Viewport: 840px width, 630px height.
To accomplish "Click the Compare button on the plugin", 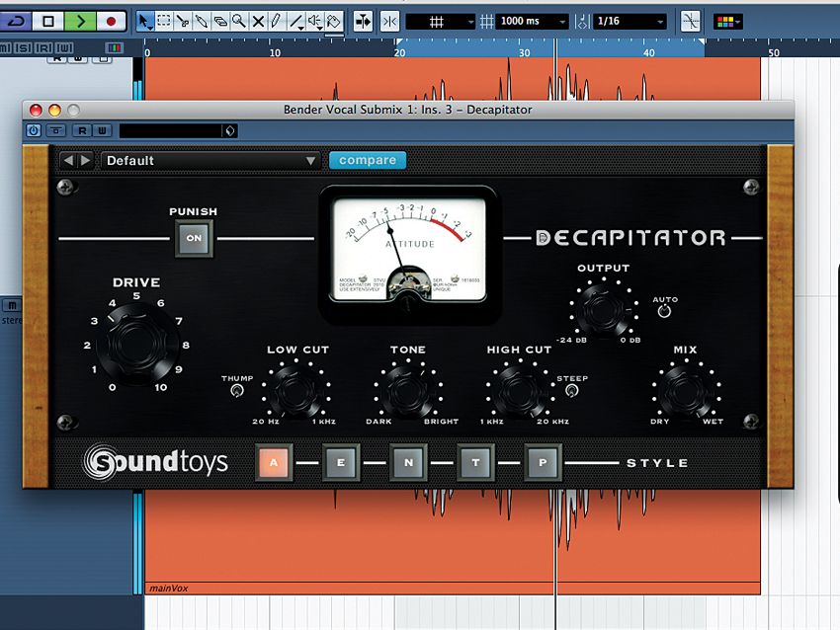I will coord(367,159).
